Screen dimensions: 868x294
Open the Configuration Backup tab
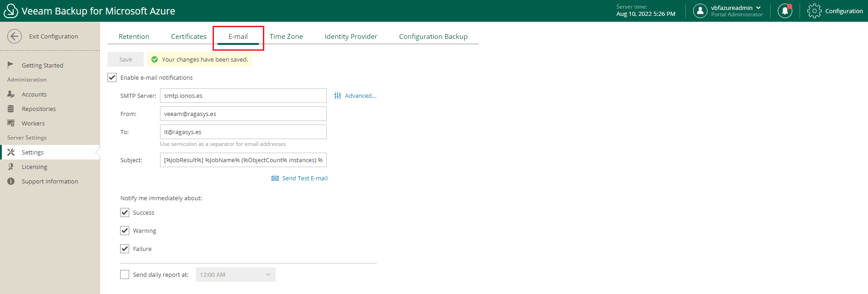433,36
